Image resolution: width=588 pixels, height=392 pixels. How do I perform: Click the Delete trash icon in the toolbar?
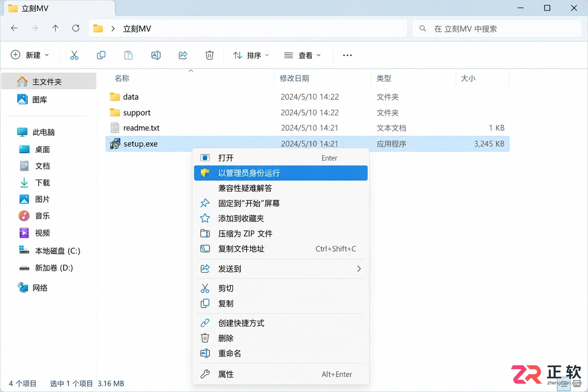pyautogui.click(x=209, y=55)
